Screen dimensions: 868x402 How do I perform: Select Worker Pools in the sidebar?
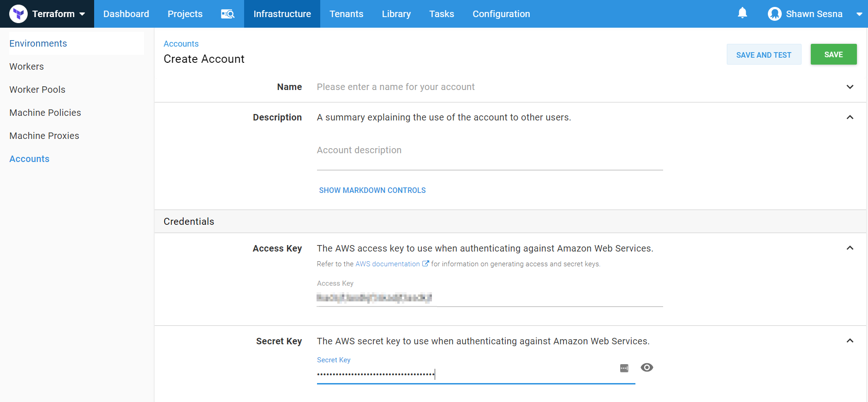click(37, 90)
